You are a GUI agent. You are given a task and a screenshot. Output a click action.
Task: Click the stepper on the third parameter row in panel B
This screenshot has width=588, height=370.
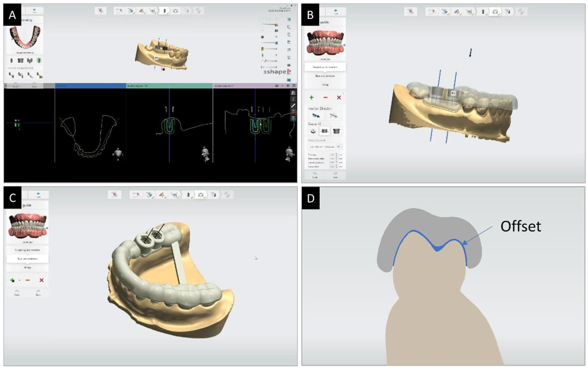(337, 162)
